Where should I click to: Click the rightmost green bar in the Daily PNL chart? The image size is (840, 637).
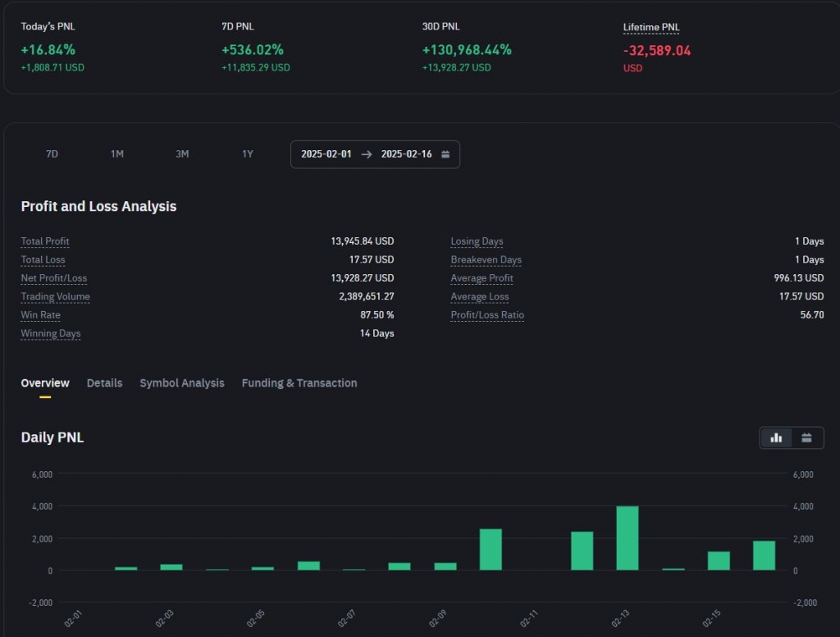(764, 555)
